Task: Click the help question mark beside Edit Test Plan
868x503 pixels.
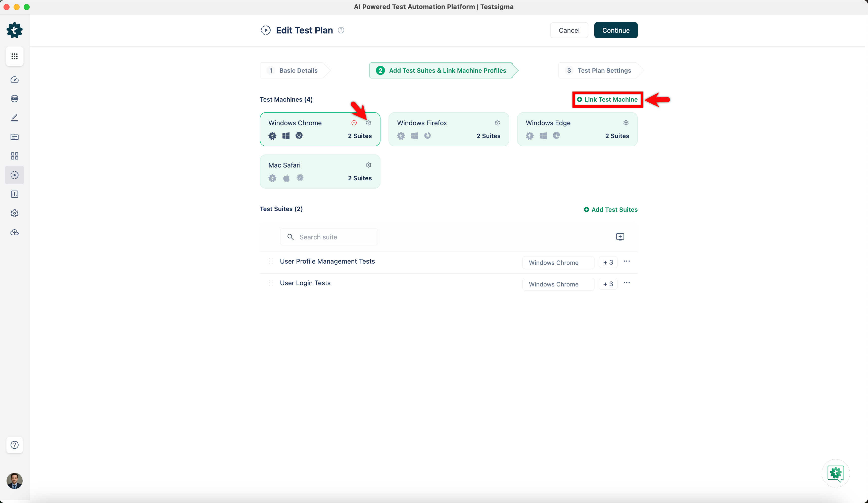Action: tap(341, 30)
